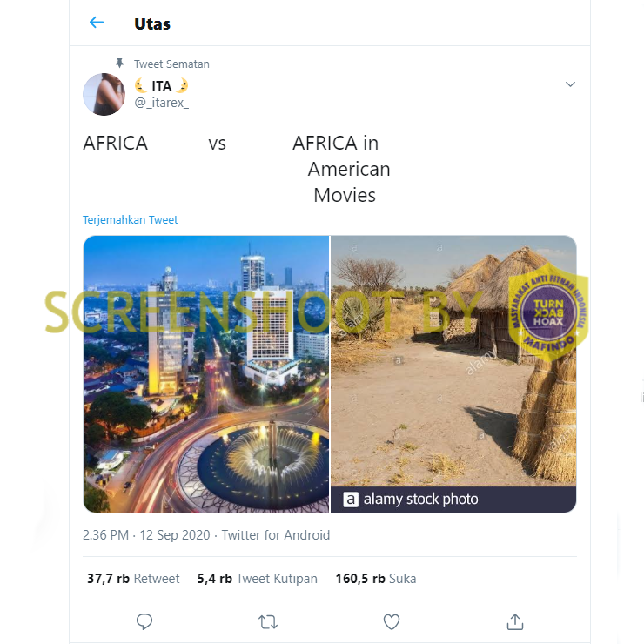This screenshot has width=644, height=644.
Task: Reply to the tweet via comment icon
Action: [x=144, y=621]
